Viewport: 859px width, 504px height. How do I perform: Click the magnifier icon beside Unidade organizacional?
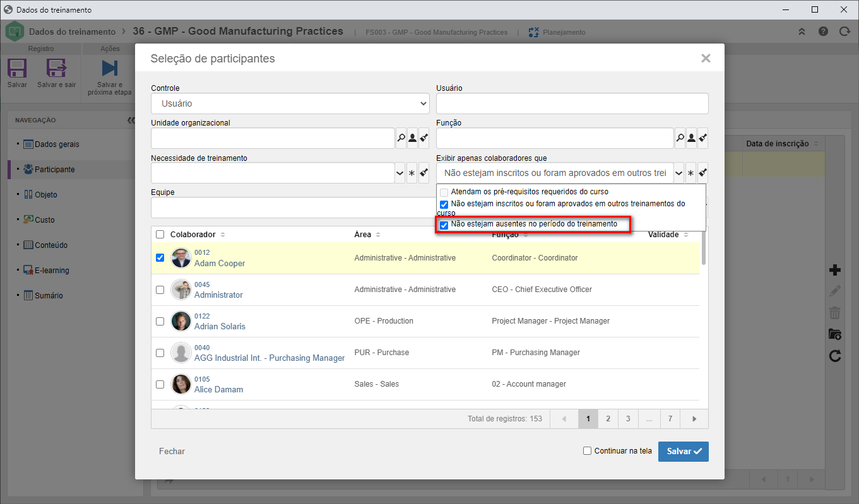[401, 138]
